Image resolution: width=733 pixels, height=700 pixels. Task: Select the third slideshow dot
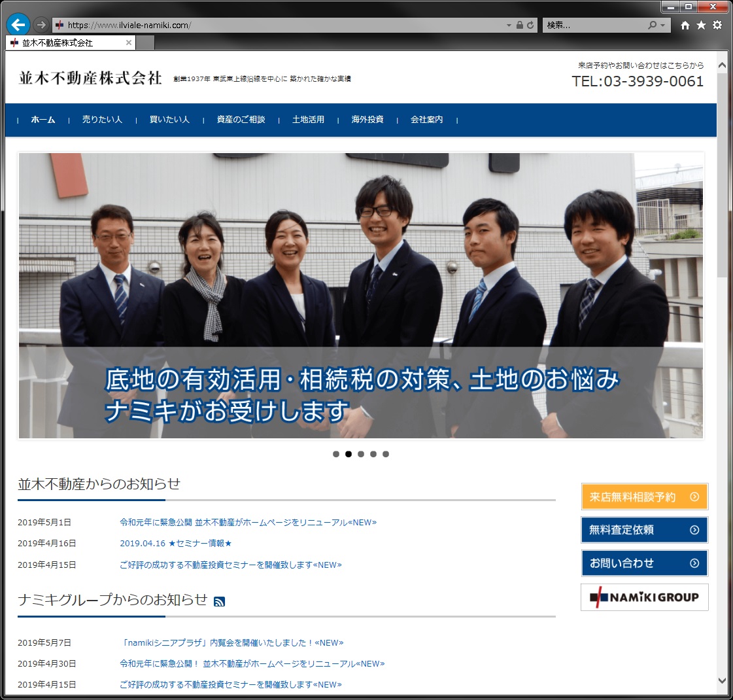coord(361,454)
